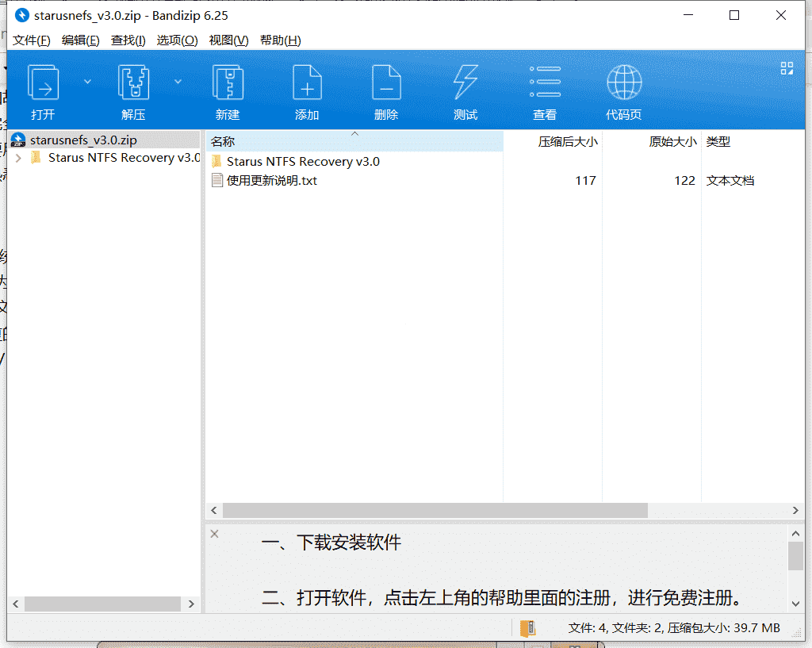Click the tree panel scroll-right arrow
This screenshot has height=648, width=812.
pyautogui.click(x=191, y=604)
